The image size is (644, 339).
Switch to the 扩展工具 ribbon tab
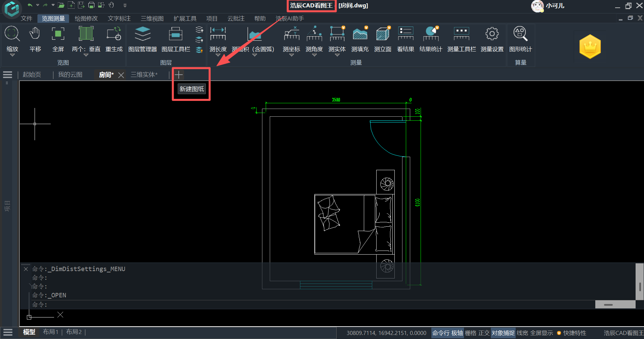[x=185, y=18]
